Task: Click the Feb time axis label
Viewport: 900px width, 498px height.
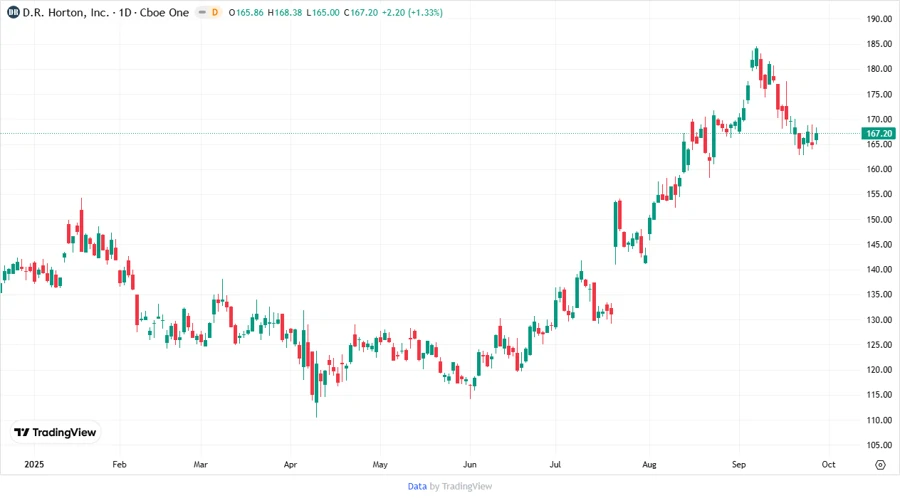Action: 119,464
